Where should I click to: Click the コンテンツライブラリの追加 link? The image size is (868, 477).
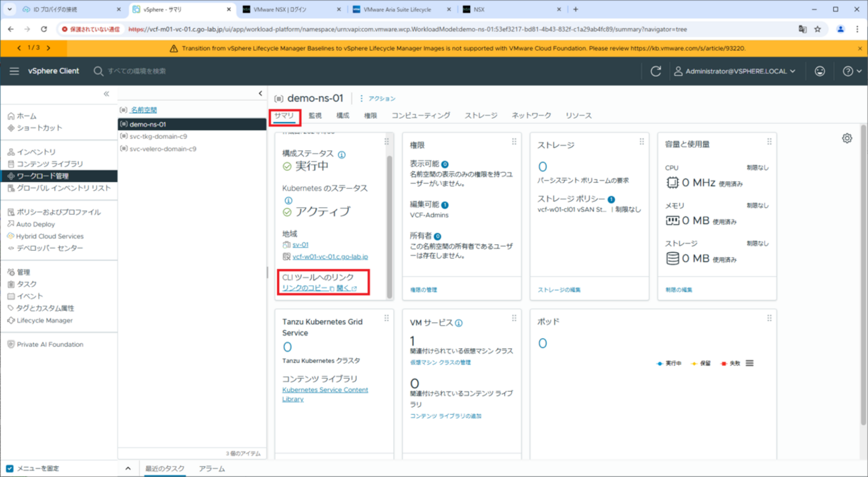(447, 415)
